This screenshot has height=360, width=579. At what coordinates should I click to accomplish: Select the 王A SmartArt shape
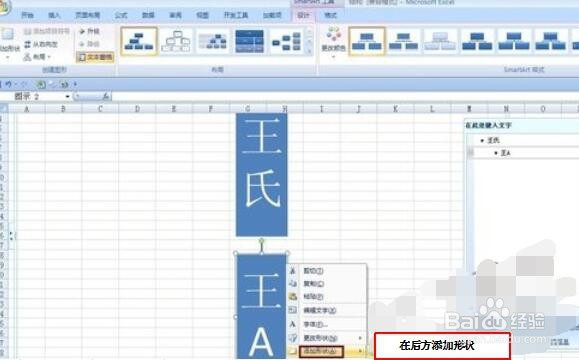pyautogui.click(x=261, y=306)
